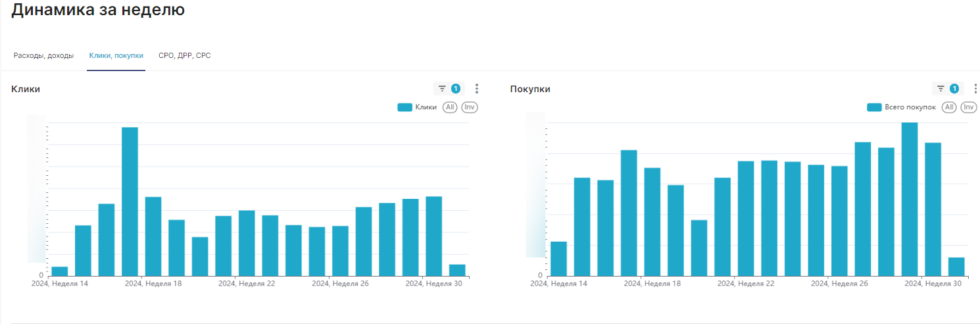The image size is (980, 324).
Task: Toggle Inv legend button on Покупки chart
Action: pyautogui.click(x=969, y=107)
